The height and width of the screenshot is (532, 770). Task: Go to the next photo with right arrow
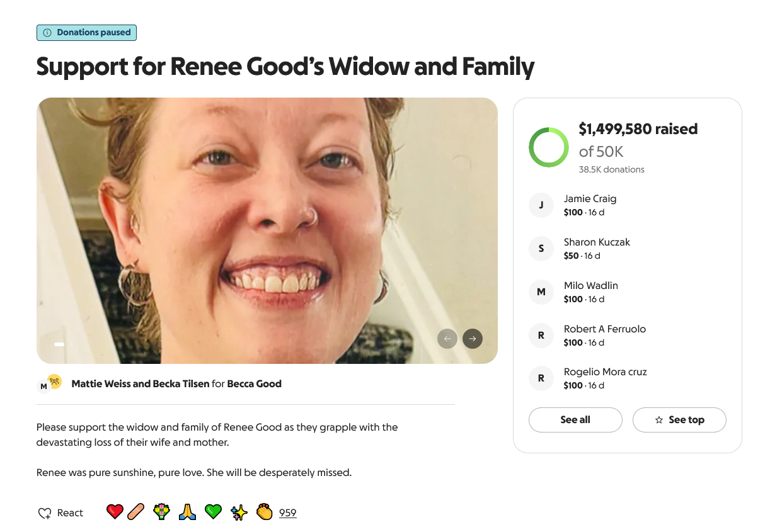pyautogui.click(x=473, y=339)
